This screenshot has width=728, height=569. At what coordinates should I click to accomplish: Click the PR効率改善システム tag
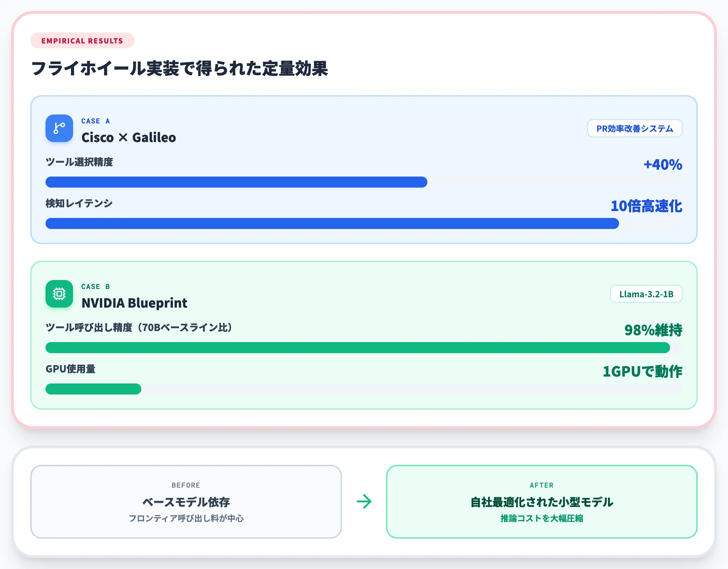coord(635,128)
